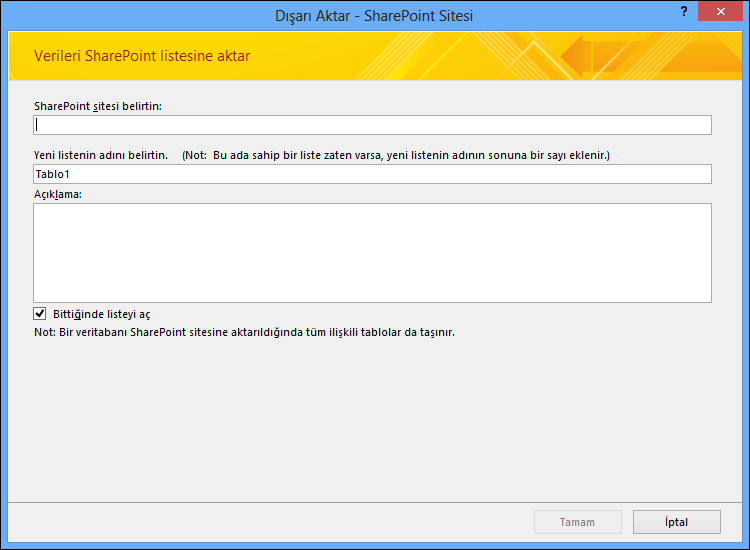Click the SharePoint sitesi belirtin label
Viewport: 750px width, 550px height.
(98, 106)
